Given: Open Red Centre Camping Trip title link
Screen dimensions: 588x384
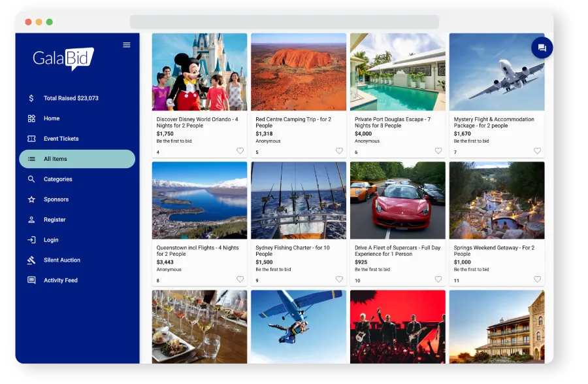Looking at the screenshot, I should [293, 122].
